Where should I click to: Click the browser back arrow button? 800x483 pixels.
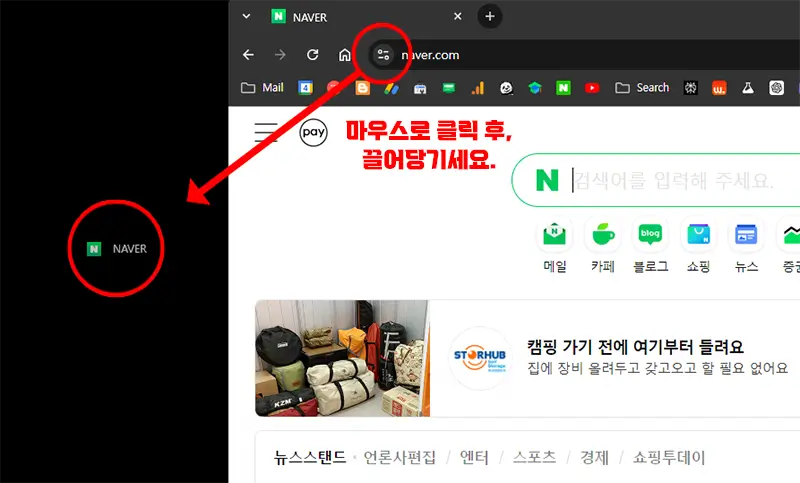tap(248, 55)
